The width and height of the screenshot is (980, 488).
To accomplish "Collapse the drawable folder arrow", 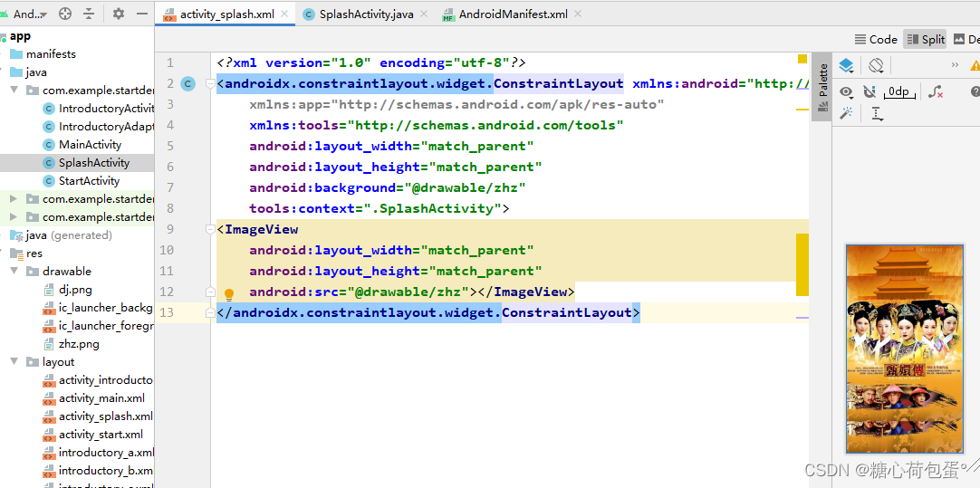I will pyautogui.click(x=14, y=272).
